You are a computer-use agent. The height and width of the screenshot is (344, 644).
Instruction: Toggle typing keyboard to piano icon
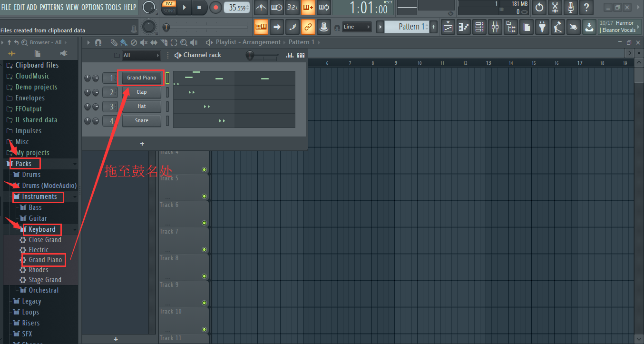coord(261,27)
